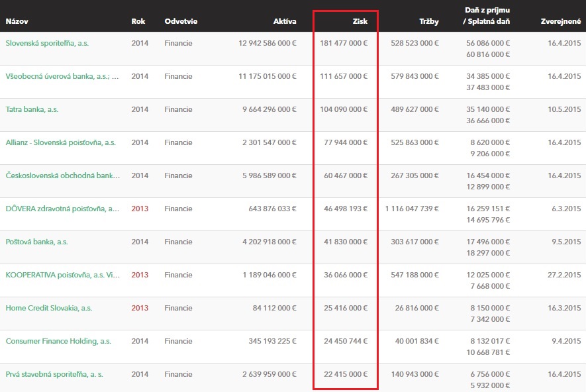Select profit value 46 498 193 €
Viewport: 586px width, 392px height.
click(346, 209)
